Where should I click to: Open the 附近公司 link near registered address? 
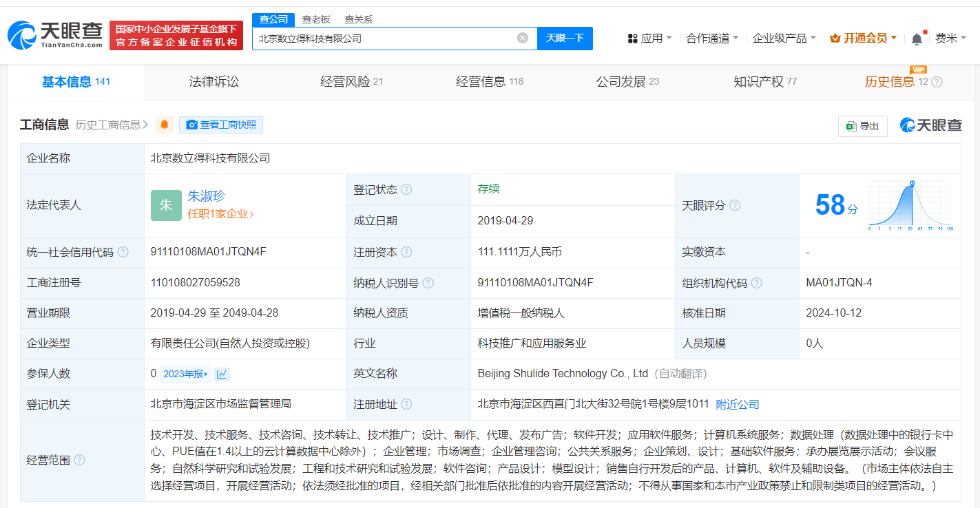[x=737, y=404]
